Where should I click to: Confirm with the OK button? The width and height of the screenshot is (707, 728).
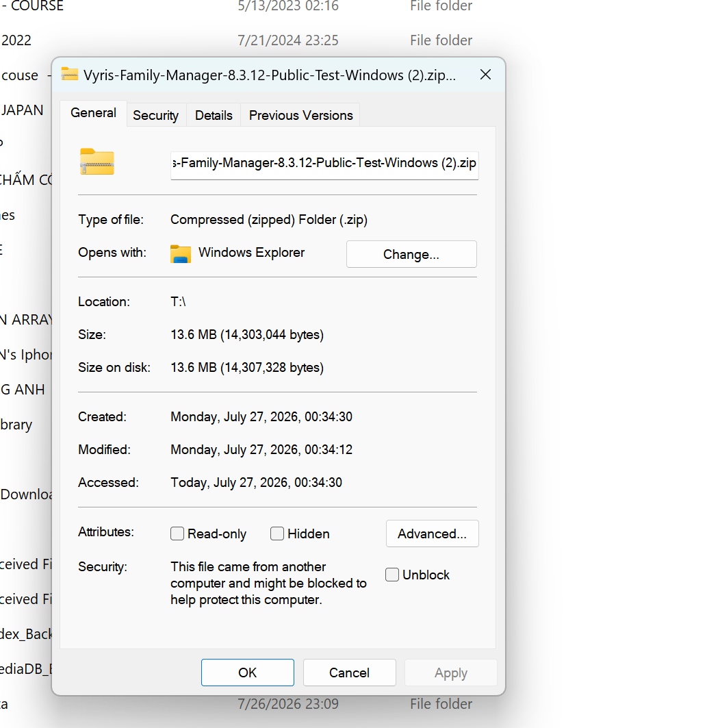(x=248, y=673)
